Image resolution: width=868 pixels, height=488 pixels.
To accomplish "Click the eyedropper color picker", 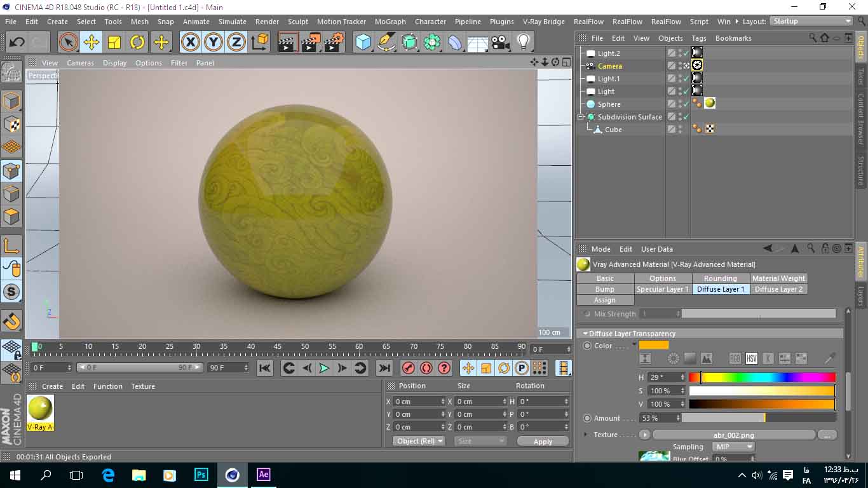I will (830, 358).
